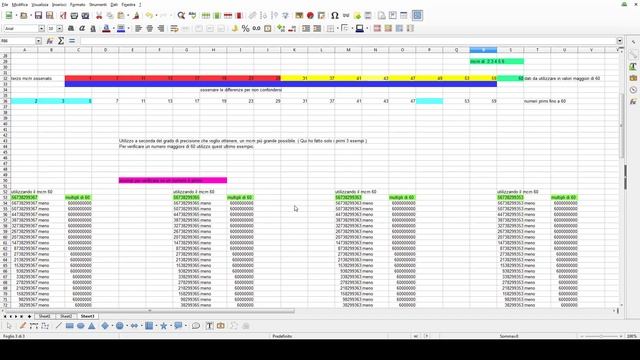Apply percent number format
Image resolution: width=640 pixels, height=360 pixels.
245,29
